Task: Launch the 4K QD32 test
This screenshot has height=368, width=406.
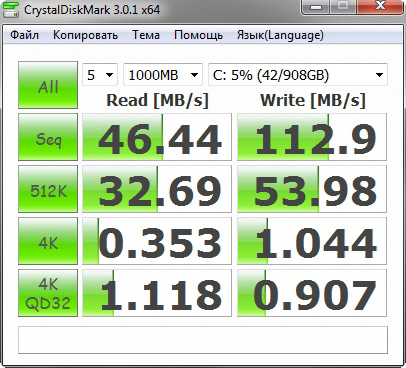Action: (x=48, y=293)
